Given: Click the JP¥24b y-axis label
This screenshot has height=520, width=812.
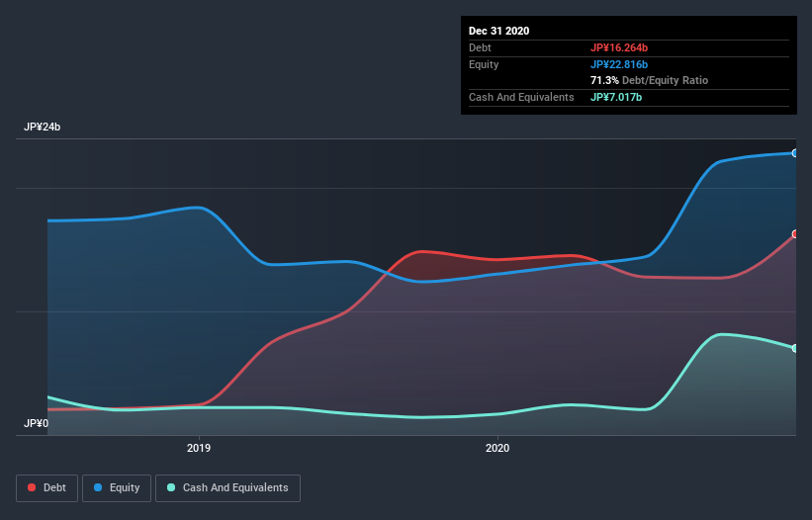Looking at the screenshot, I should (x=42, y=127).
